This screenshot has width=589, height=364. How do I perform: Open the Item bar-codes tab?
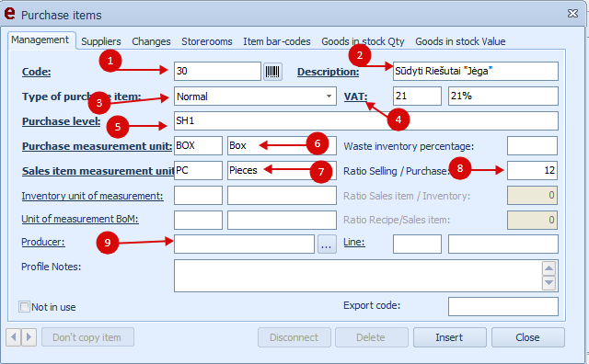[x=277, y=41]
